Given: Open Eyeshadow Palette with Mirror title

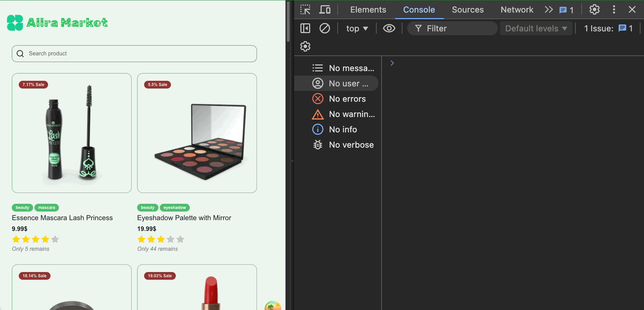Looking at the screenshot, I should pyautogui.click(x=184, y=218).
